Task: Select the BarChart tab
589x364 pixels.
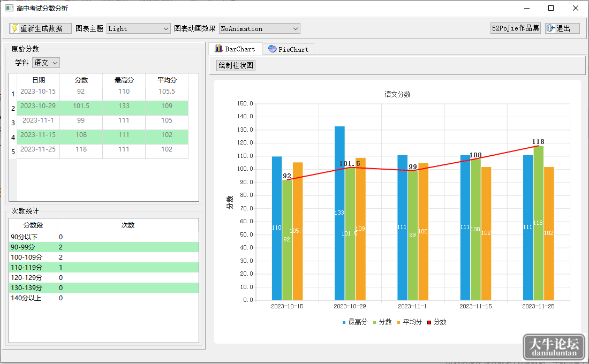Action: point(235,49)
